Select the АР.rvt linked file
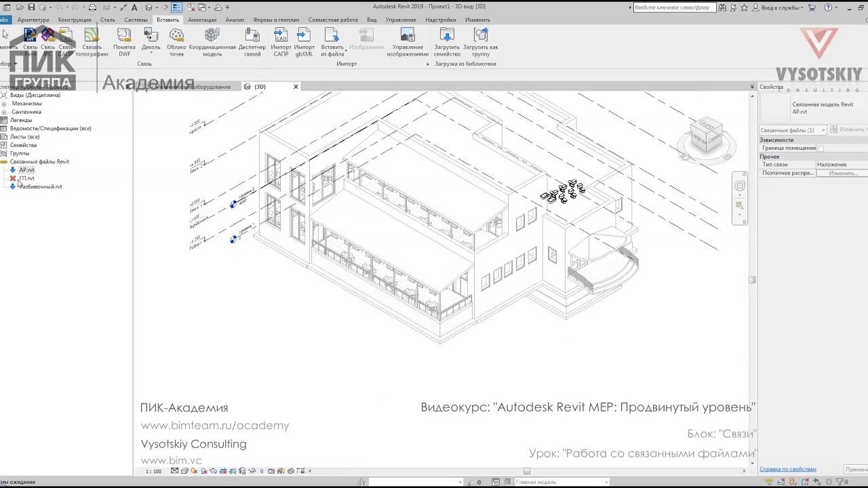The width and height of the screenshot is (868, 488). tap(26, 170)
